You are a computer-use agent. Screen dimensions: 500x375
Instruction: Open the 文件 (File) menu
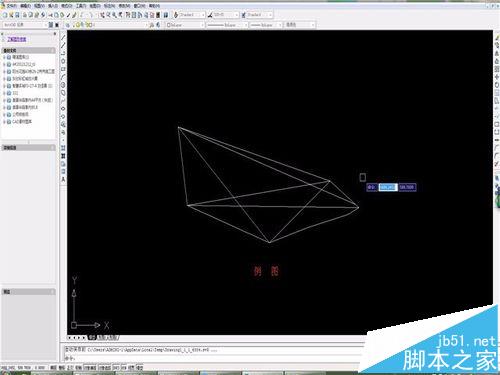tap(12, 6)
